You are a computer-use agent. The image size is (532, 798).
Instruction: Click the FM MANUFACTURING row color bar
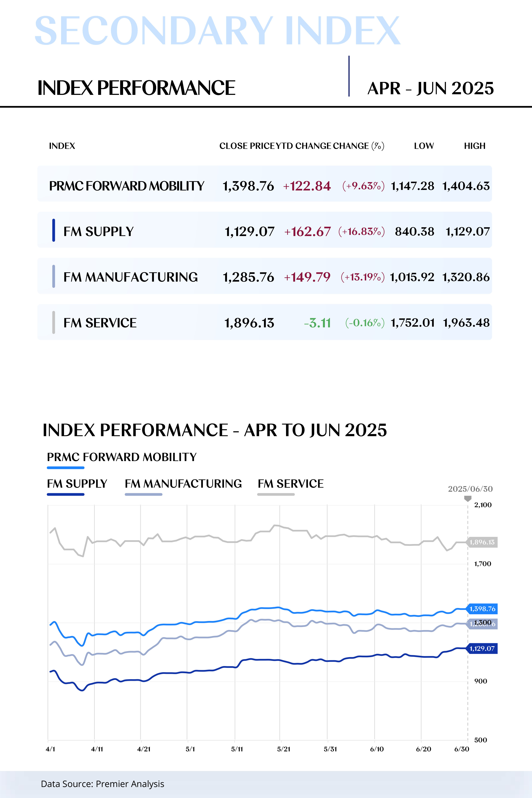(x=54, y=276)
